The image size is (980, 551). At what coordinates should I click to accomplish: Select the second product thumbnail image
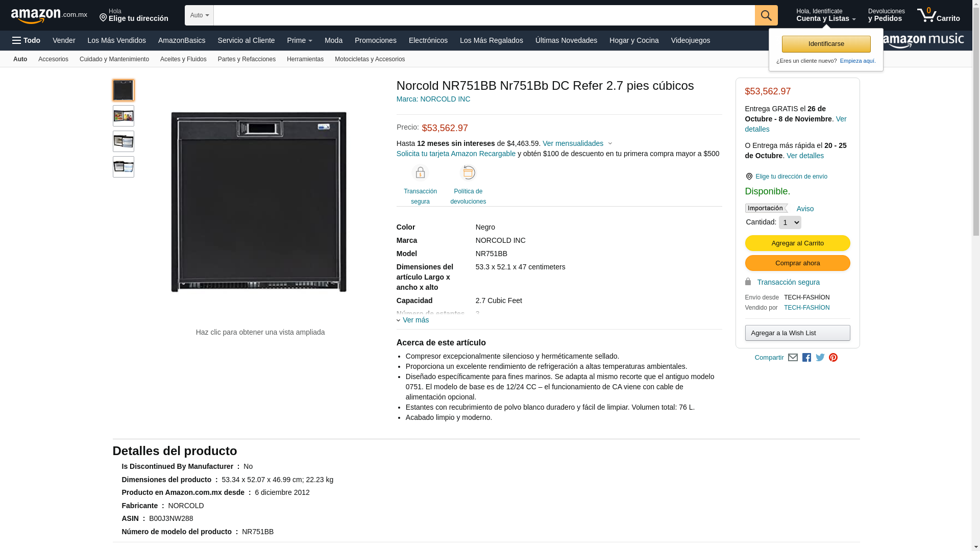pos(124,116)
